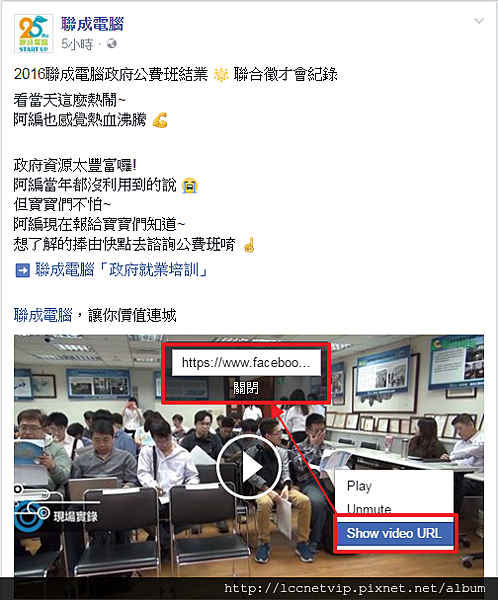This screenshot has height=600, width=498.
Task: Click the globe public privacy icon
Action: (111, 44)
